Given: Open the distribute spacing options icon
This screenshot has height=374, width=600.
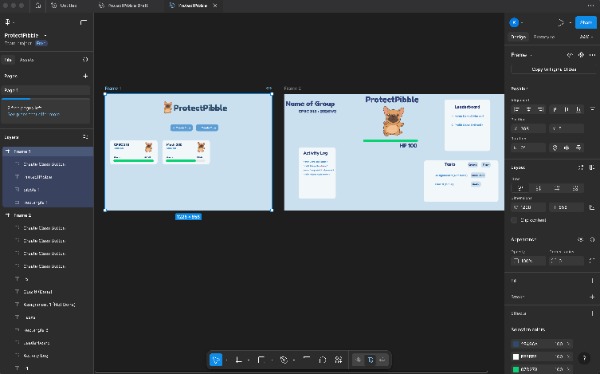Looking at the screenshot, I should coord(592,109).
